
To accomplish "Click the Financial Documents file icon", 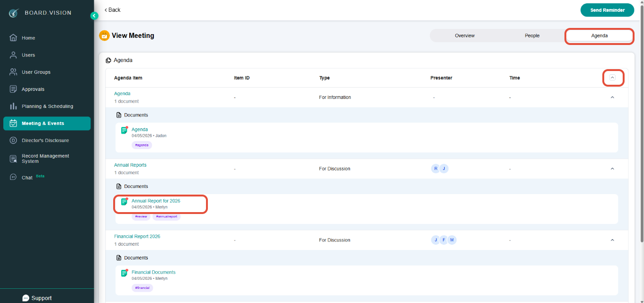I will (124, 273).
